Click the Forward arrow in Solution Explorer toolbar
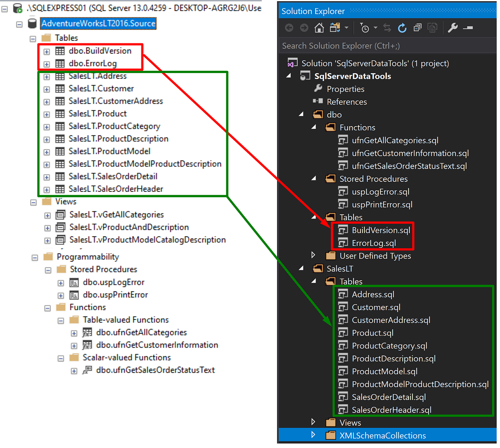The image size is (500, 448). (304, 28)
